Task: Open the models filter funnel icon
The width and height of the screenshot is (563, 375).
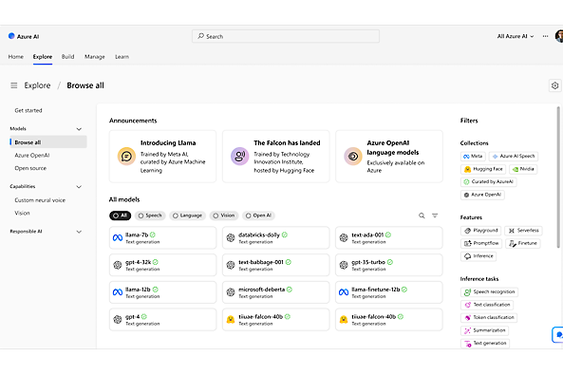Action: pyautogui.click(x=435, y=216)
